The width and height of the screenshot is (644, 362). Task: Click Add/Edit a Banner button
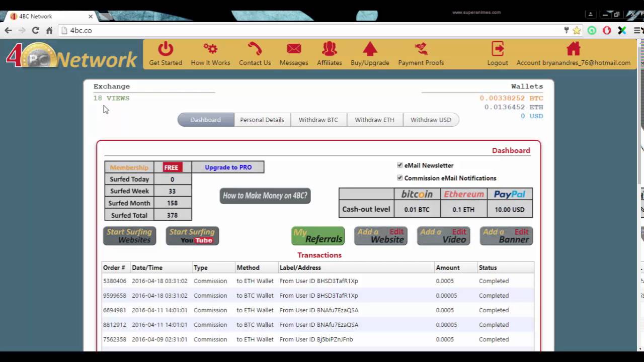tap(506, 236)
